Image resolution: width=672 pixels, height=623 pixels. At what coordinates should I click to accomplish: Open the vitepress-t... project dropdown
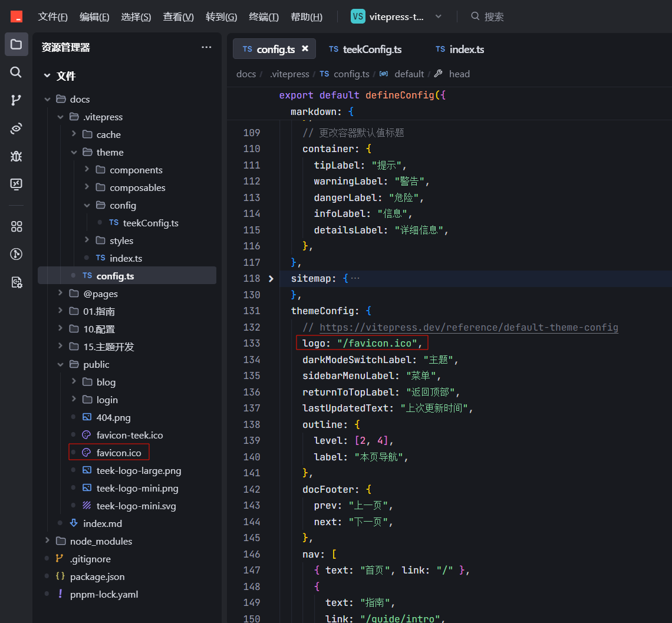[397, 17]
